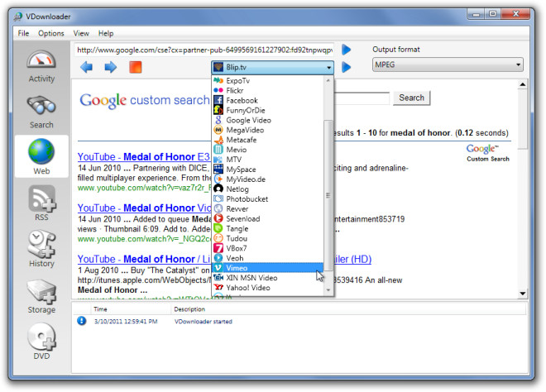
Task: Pick Tangle from the site list
Action: (268, 228)
